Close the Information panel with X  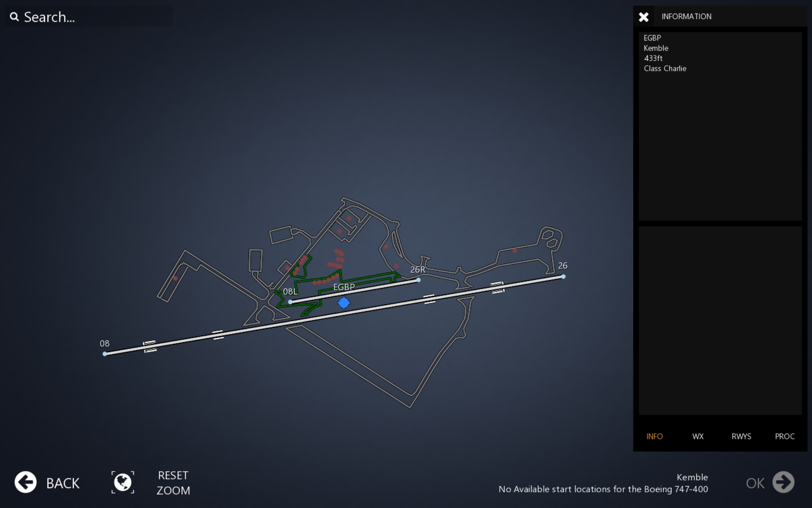pos(644,17)
